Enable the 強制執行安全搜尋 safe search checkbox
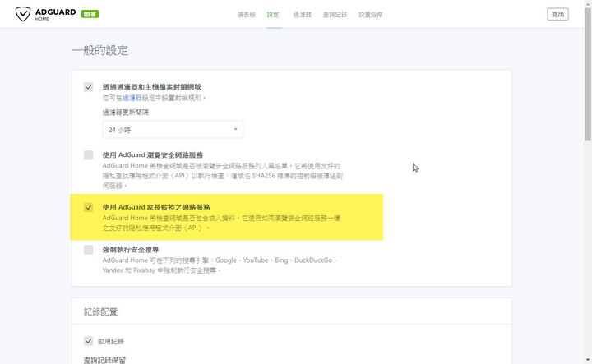 coord(88,249)
